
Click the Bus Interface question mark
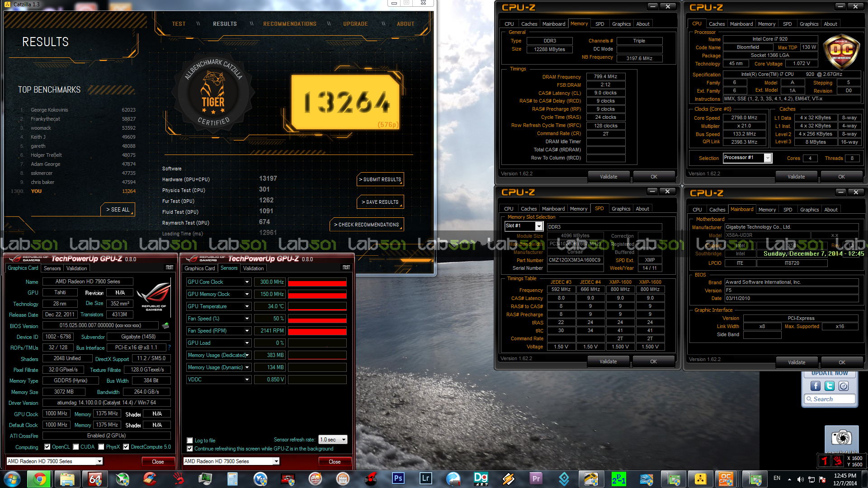(169, 347)
